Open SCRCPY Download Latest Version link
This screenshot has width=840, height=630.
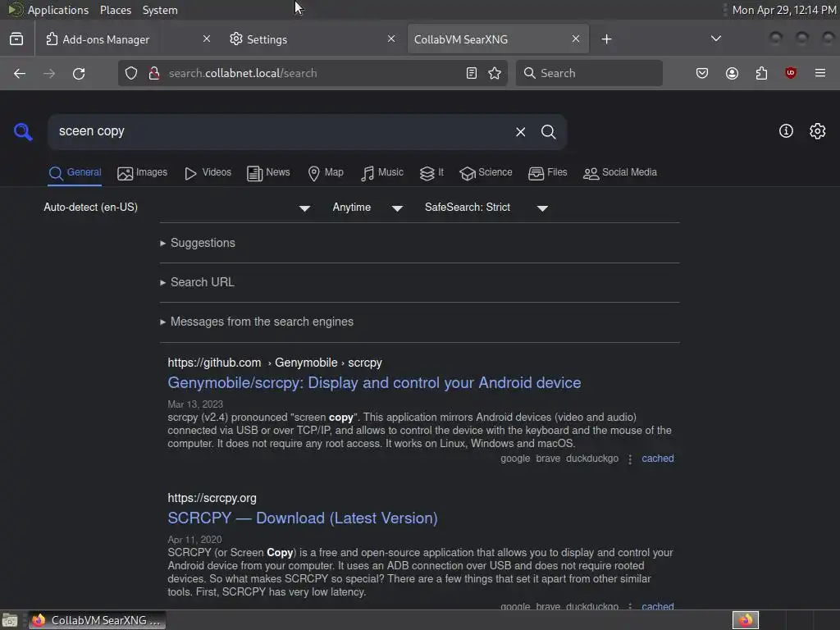coord(302,518)
